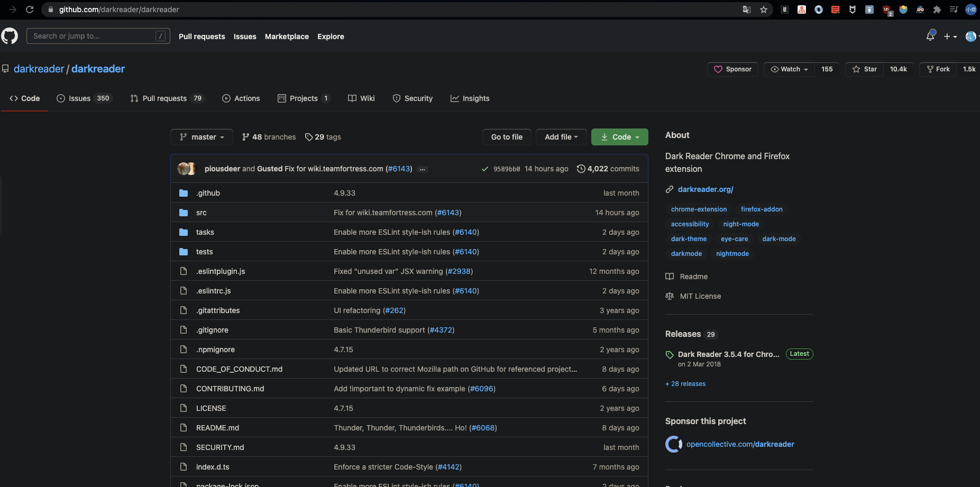Screen dimensions: 980x487
Task: Click the Go to file button
Action: (507, 137)
